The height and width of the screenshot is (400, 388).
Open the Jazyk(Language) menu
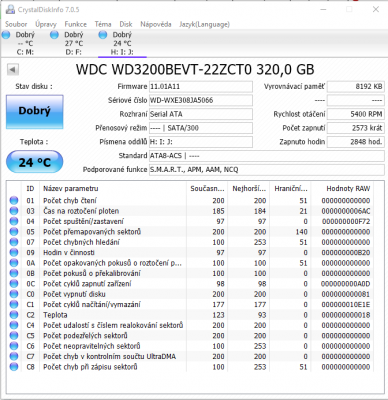204,24
